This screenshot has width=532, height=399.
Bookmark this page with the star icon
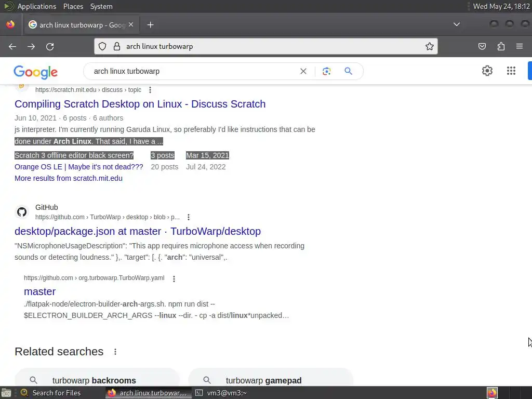(430, 46)
